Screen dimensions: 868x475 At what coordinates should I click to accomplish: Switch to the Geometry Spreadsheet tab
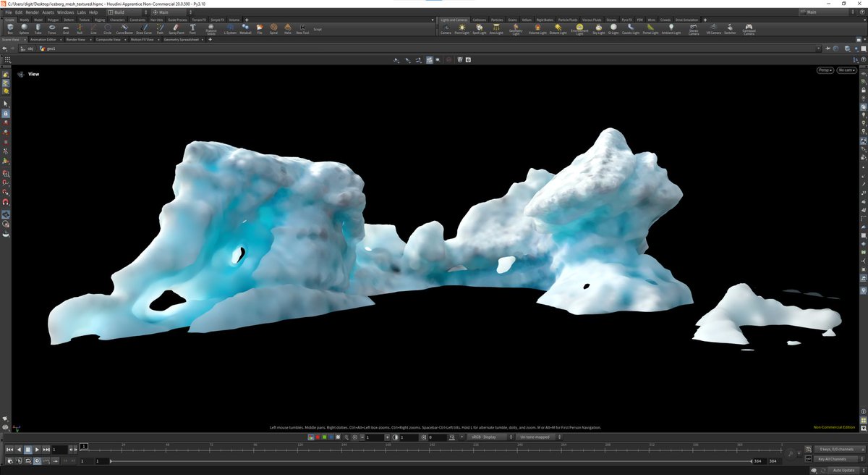click(184, 39)
